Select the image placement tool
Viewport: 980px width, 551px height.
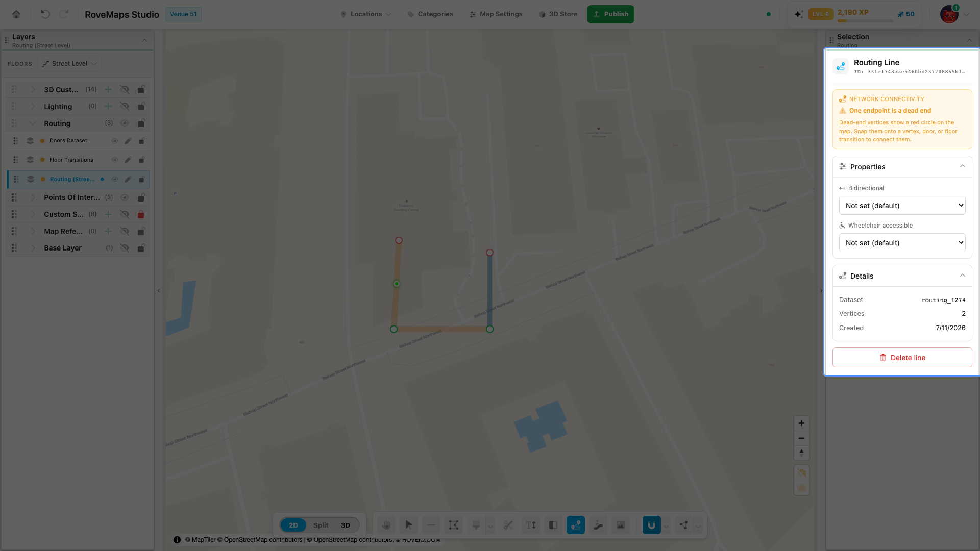621,525
